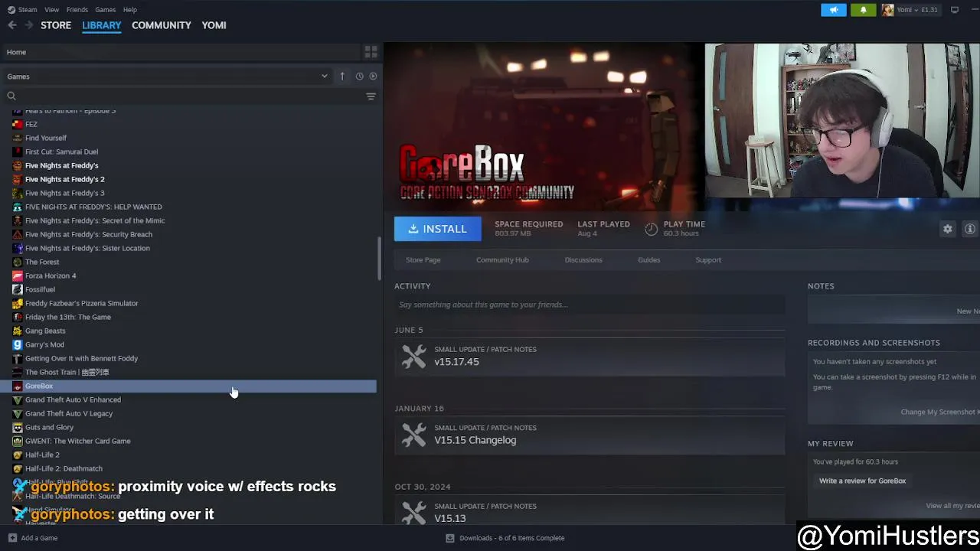The width and height of the screenshot is (980, 551).
Task: Open the Guides link
Action: coord(648,260)
